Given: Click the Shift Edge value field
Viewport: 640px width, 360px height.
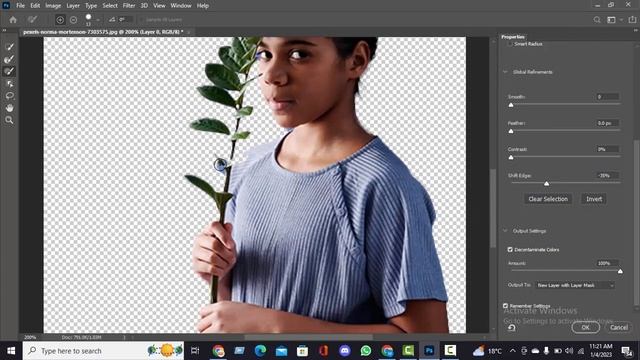Looking at the screenshot, I should pyautogui.click(x=607, y=176).
